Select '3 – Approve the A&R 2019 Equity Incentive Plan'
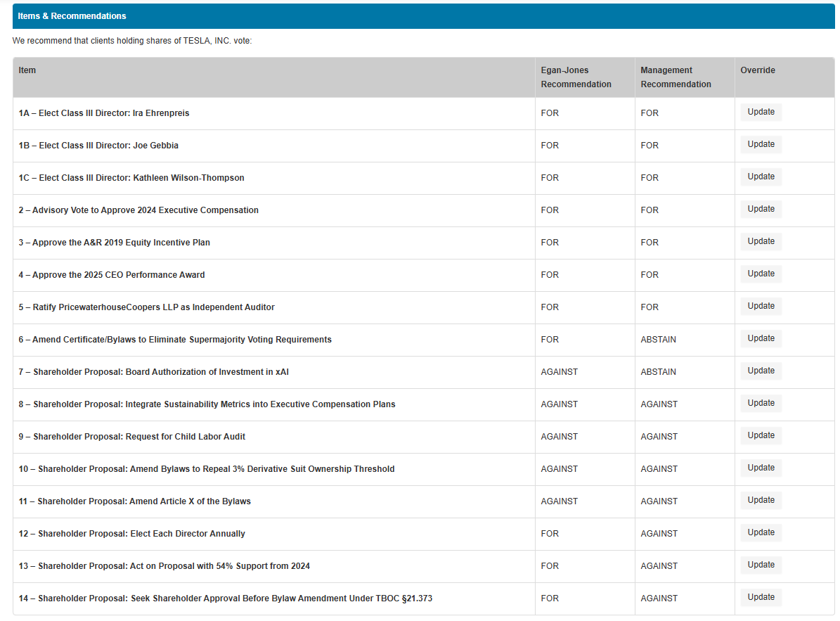Screen dimensions: 840x621 click(114, 242)
